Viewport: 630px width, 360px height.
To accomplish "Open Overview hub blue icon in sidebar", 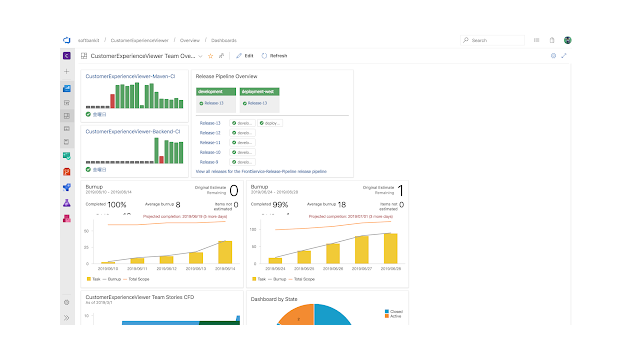I will click(x=67, y=88).
